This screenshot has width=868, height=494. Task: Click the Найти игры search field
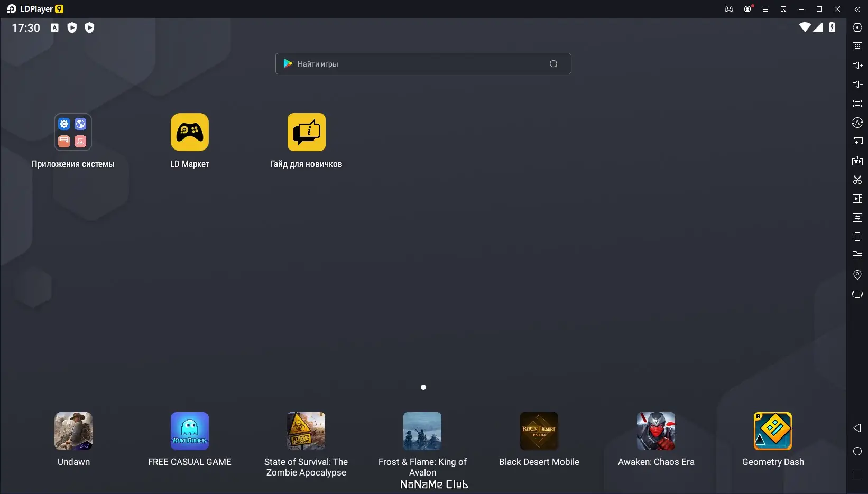(x=423, y=63)
